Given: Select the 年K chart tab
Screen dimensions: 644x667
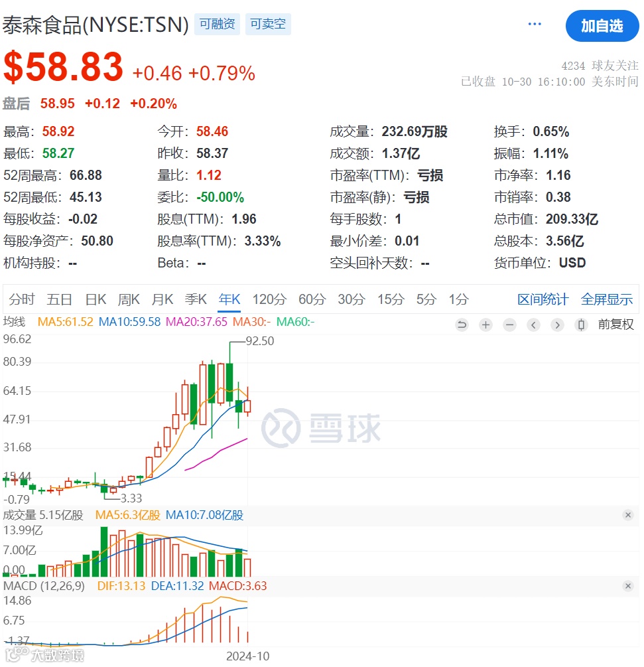Looking at the screenshot, I should coord(229,299).
